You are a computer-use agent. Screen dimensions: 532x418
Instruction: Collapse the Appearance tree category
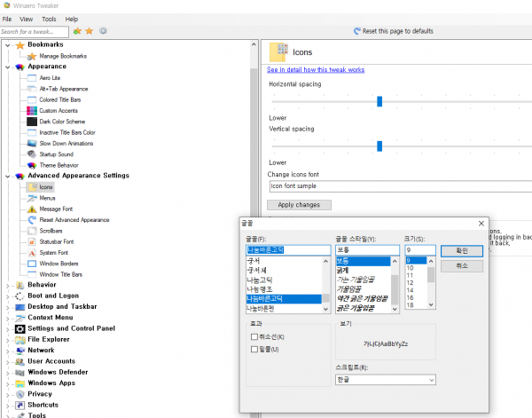(x=7, y=67)
